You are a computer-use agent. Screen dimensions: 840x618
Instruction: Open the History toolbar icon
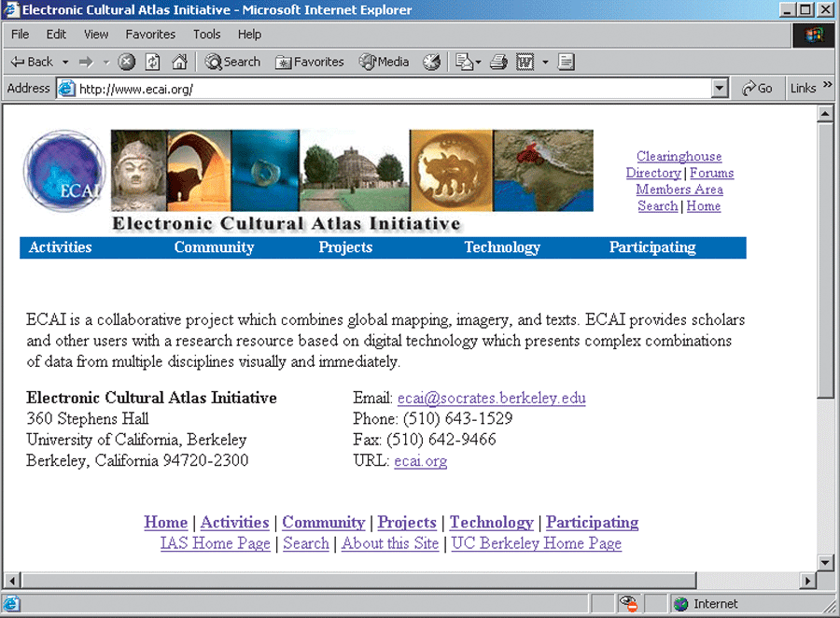pos(431,63)
